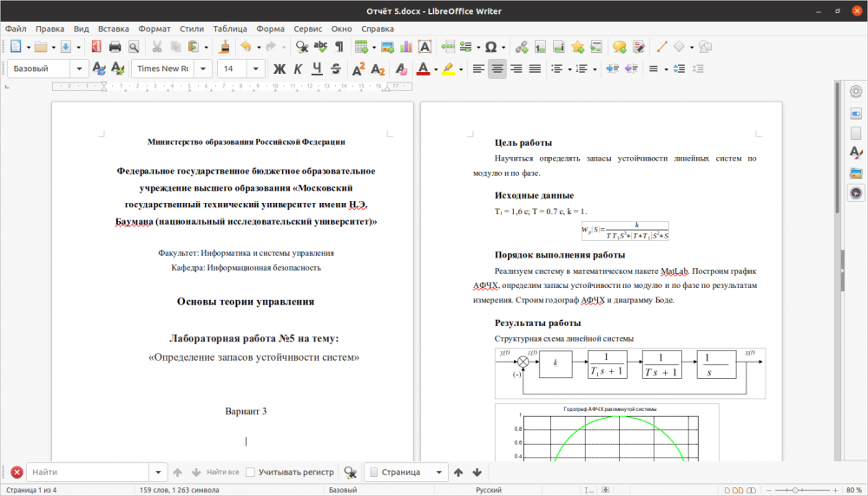Insert a special character with Omega icon
Viewport: 868px width, 496px height.
[490, 47]
